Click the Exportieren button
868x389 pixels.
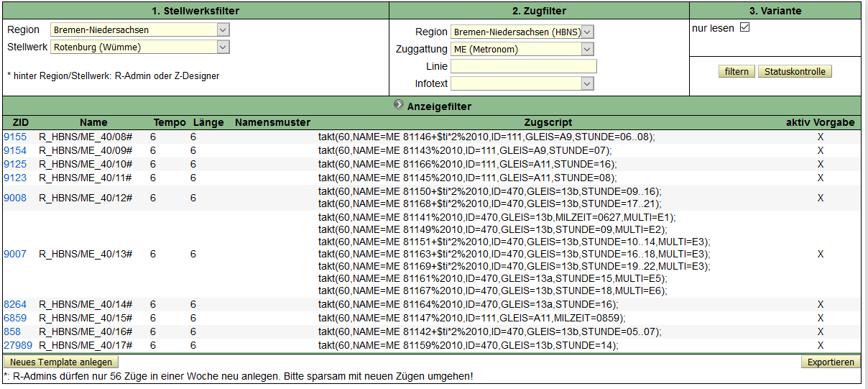pyautogui.click(x=830, y=362)
